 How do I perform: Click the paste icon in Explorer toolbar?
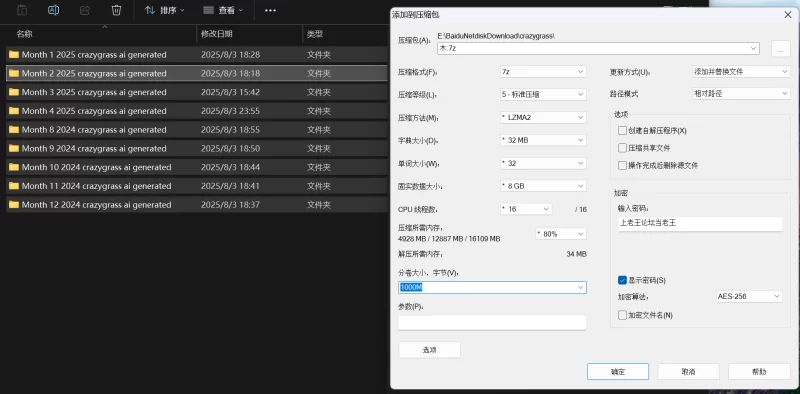(x=22, y=10)
